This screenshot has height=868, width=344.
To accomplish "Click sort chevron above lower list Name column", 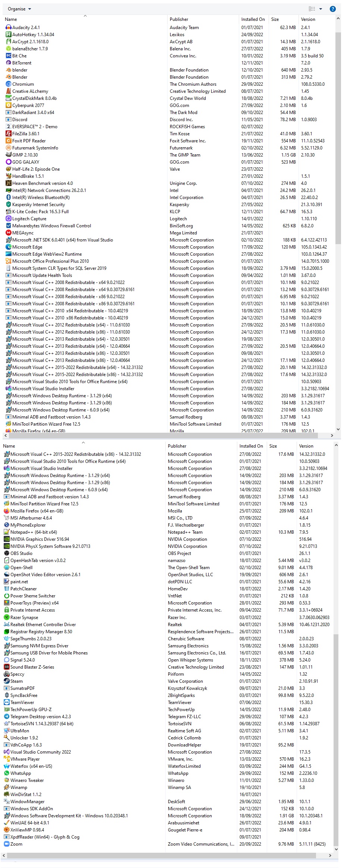I will [x=83, y=442].
